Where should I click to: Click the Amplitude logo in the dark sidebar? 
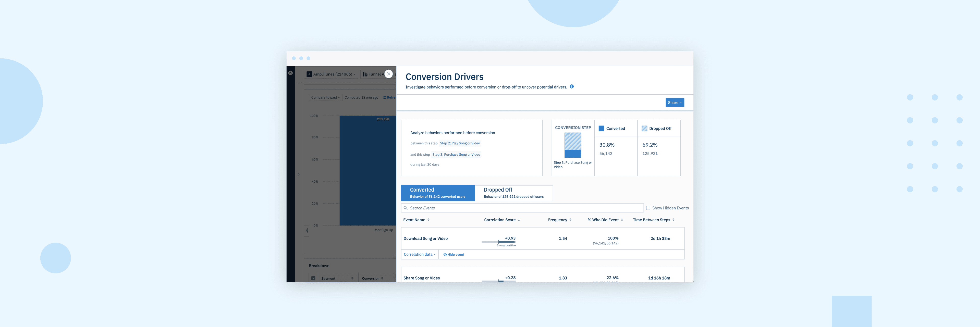point(291,73)
